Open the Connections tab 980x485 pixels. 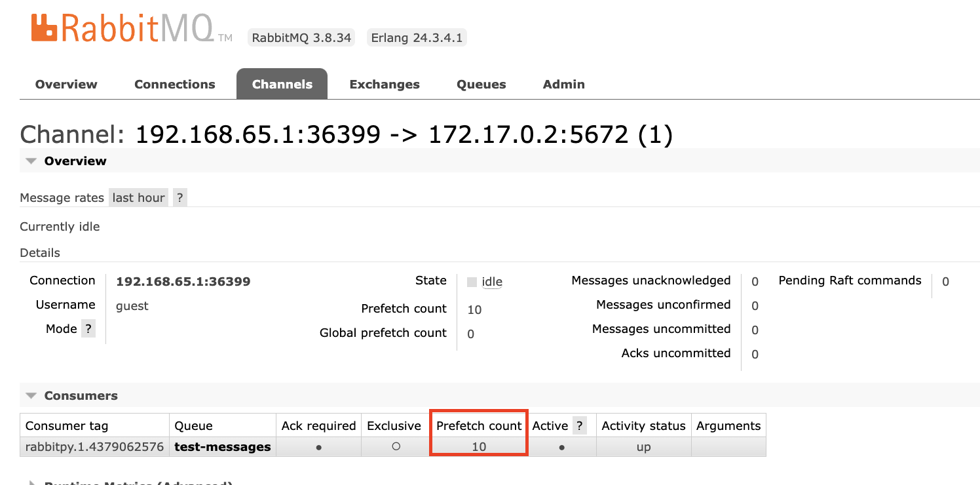(175, 84)
